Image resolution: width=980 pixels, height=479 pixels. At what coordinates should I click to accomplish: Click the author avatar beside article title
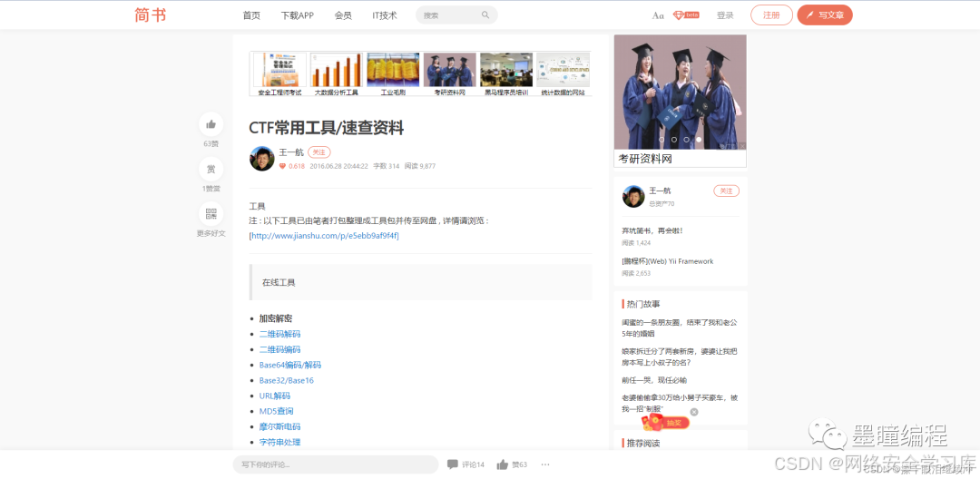[262, 159]
